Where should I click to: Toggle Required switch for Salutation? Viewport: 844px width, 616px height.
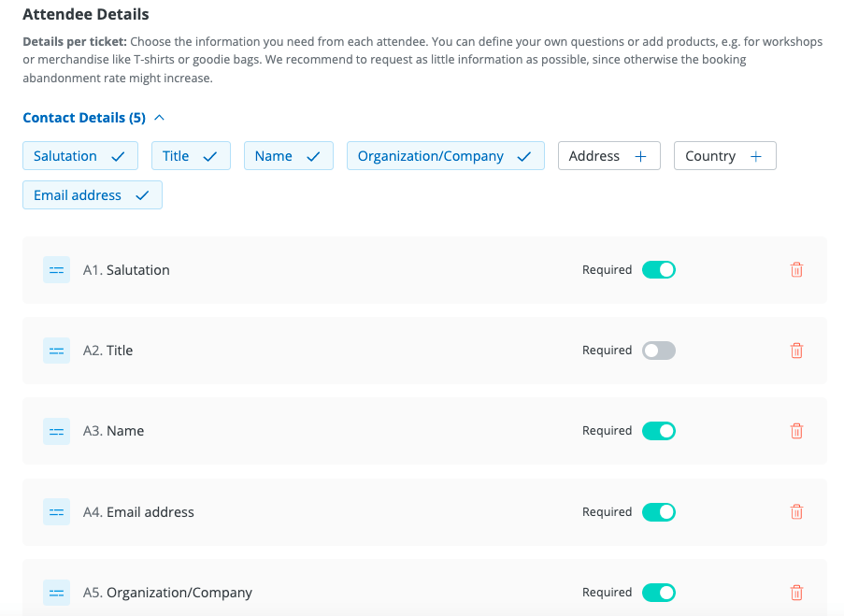pyautogui.click(x=658, y=270)
